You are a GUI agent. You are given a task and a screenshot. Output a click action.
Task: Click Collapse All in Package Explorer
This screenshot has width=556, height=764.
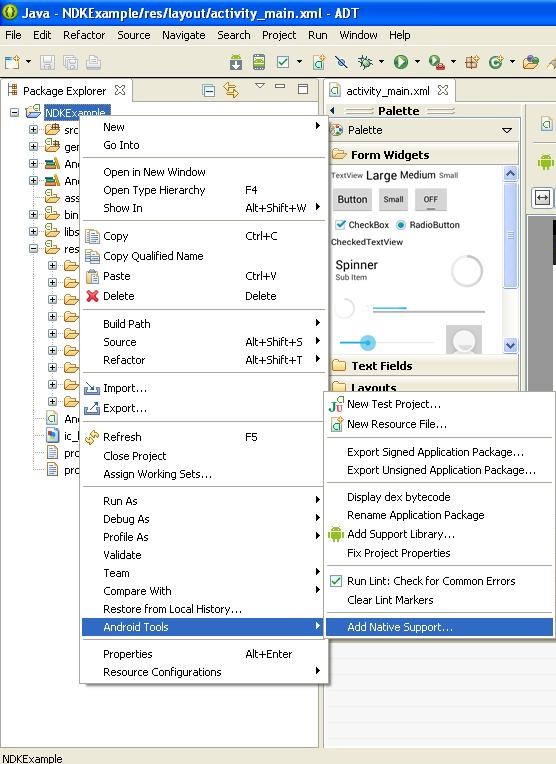pyautogui.click(x=209, y=91)
